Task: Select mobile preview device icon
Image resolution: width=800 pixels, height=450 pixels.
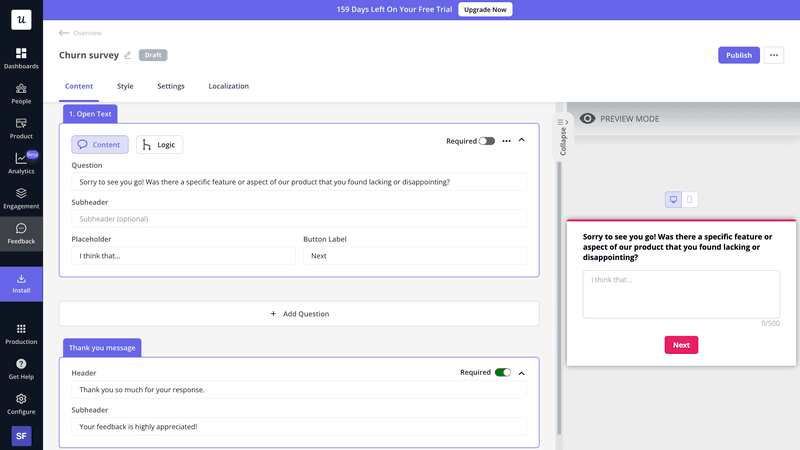Action: [x=690, y=200]
